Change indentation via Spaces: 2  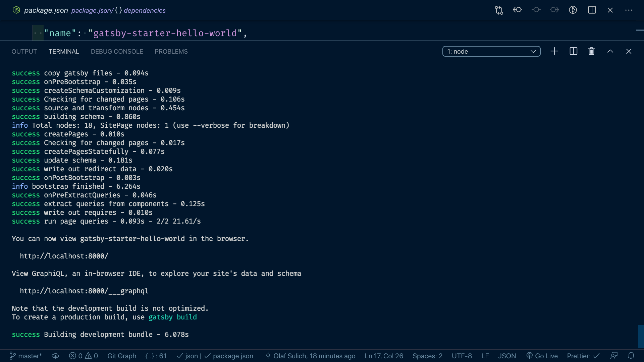pos(427,356)
